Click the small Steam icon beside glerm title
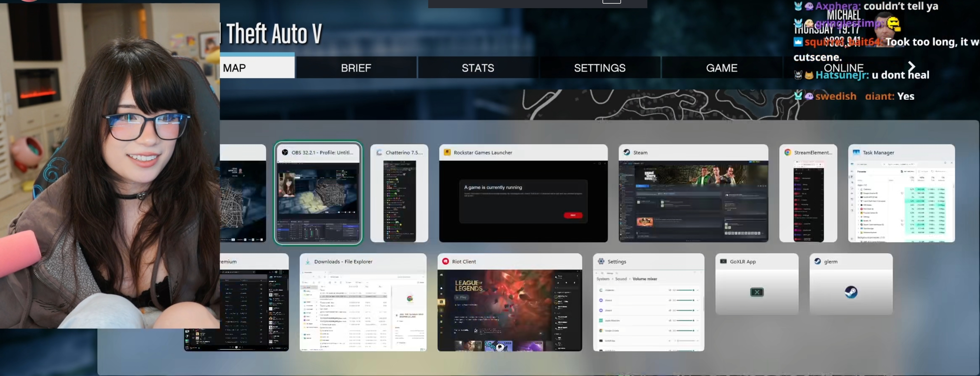 coord(817,261)
